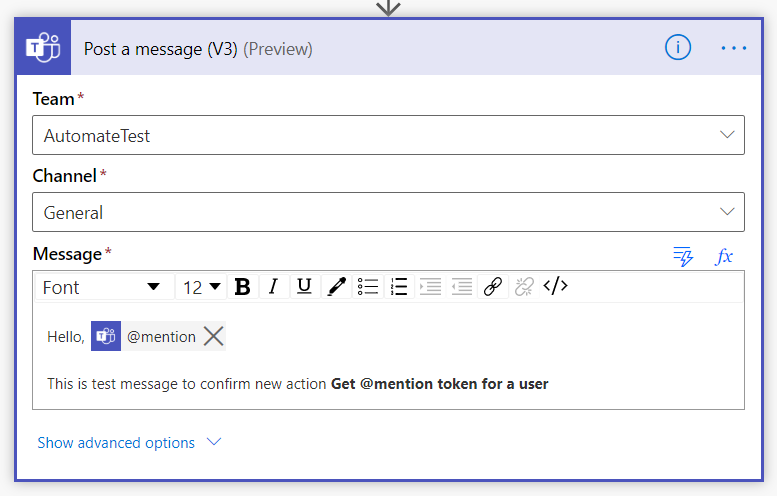Image resolution: width=777 pixels, height=496 pixels.
Task: Toggle italic formatting in message editor
Action: pyautogui.click(x=273, y=287)
